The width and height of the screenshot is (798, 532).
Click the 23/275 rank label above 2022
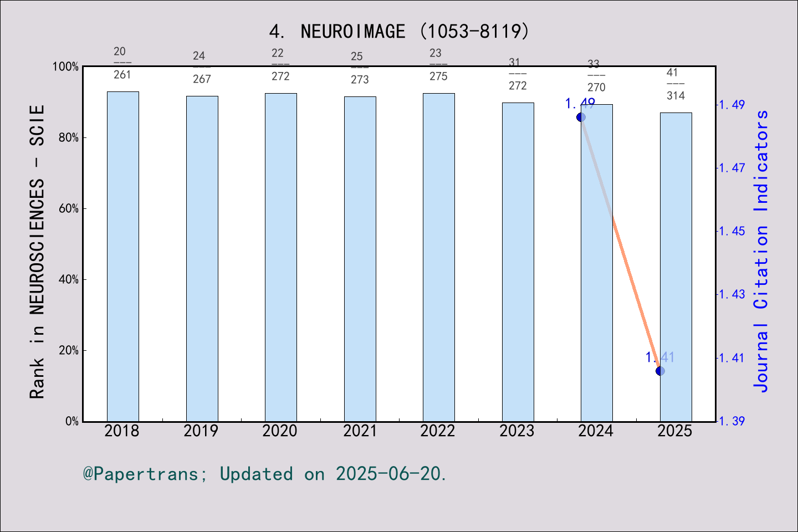[x=438, y=64]
